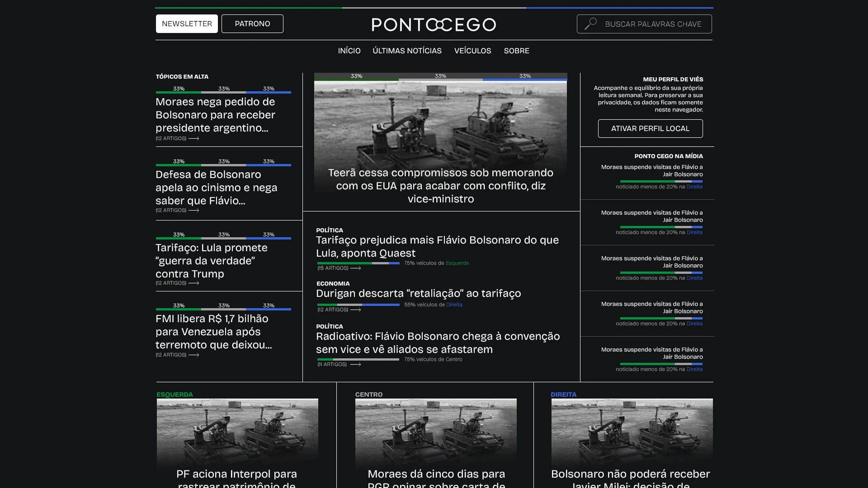Open FMI libera R$ 1,7 bilhão article
The image size is (868, 488).
[x=214, y=332]
